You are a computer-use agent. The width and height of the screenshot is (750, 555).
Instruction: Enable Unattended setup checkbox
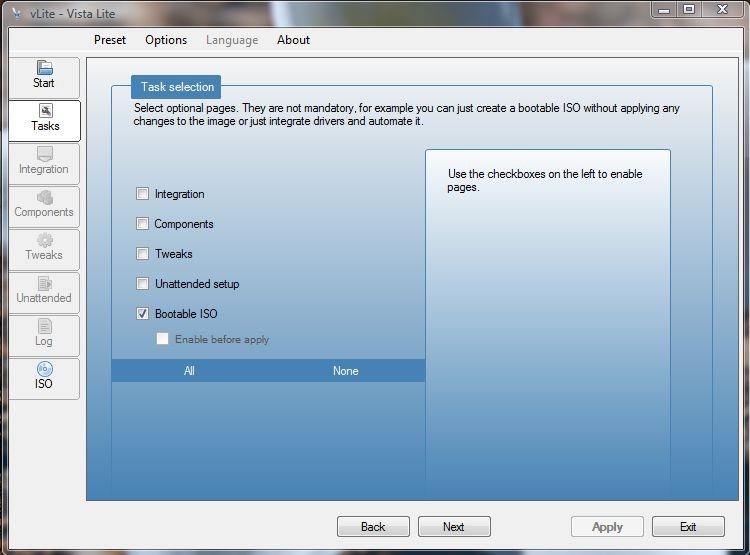tap(142, 284)
